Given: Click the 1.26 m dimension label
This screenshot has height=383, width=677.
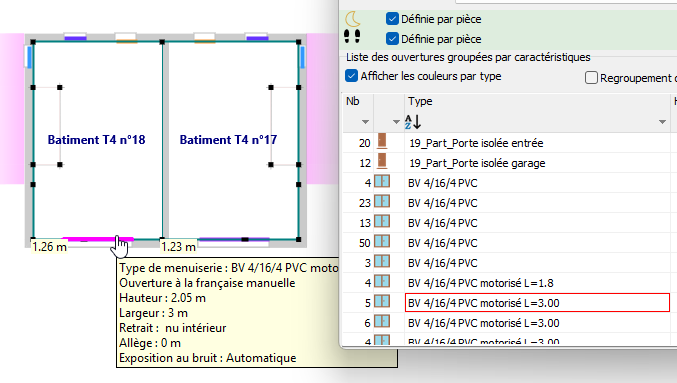Looking at the screenshot, I should (50, 247).
